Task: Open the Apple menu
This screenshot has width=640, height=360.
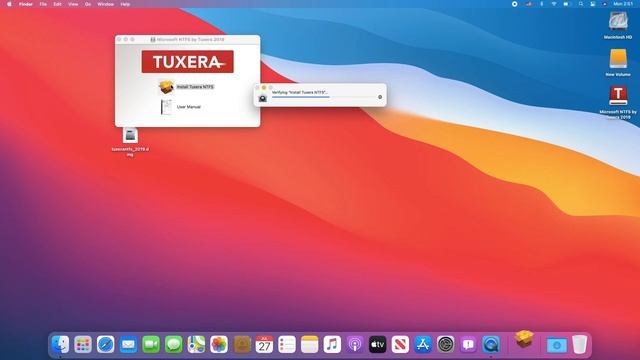Action: pos(9,4)
